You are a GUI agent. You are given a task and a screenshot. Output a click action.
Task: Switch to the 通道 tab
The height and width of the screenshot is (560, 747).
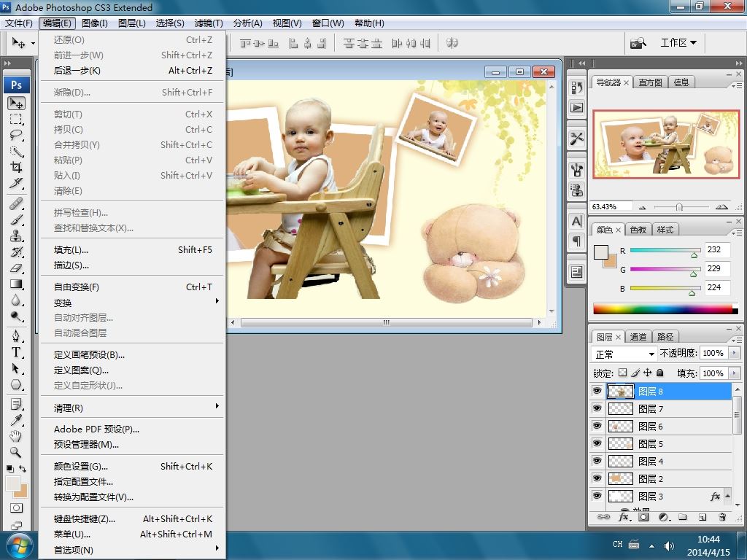tap(638, 337)
